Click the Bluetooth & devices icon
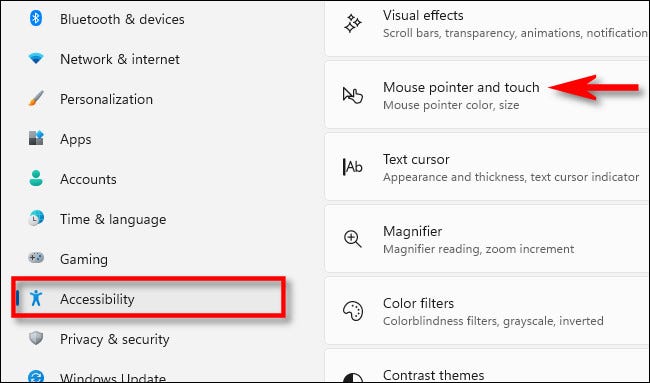 pos(36,19)
